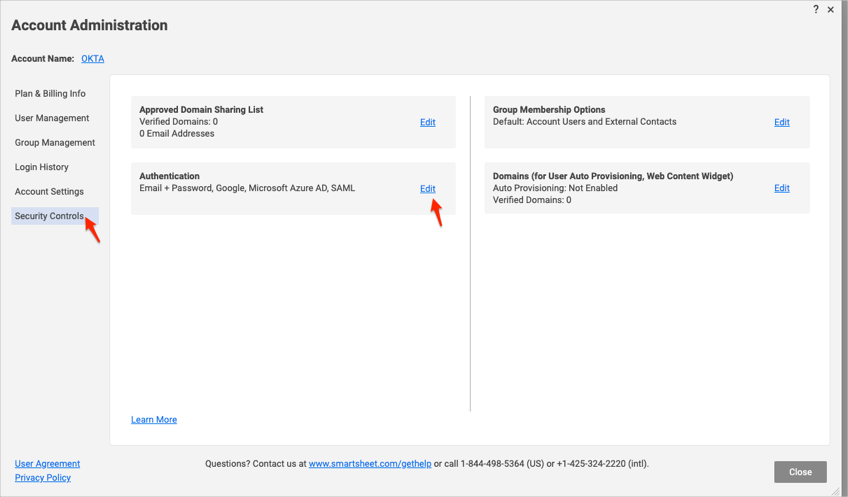848x497 pixels.
Task: Select Security Controls in sidebar
Action: pos(49,216)
